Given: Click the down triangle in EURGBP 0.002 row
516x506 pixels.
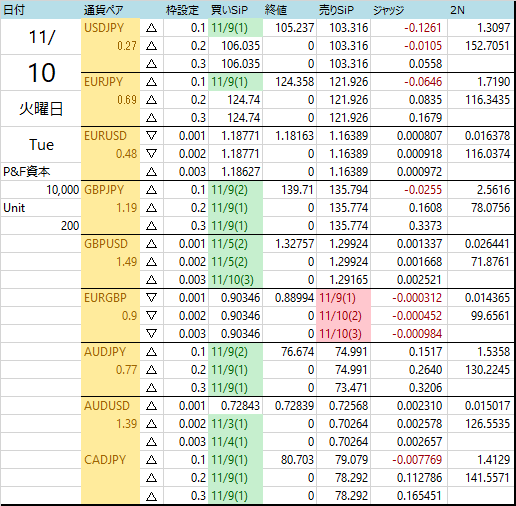Looking at the screenshot, I should [152, 316].
